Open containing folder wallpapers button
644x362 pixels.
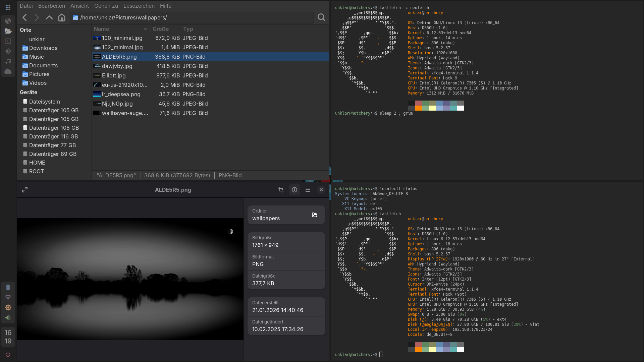click(x=314, y=215)
